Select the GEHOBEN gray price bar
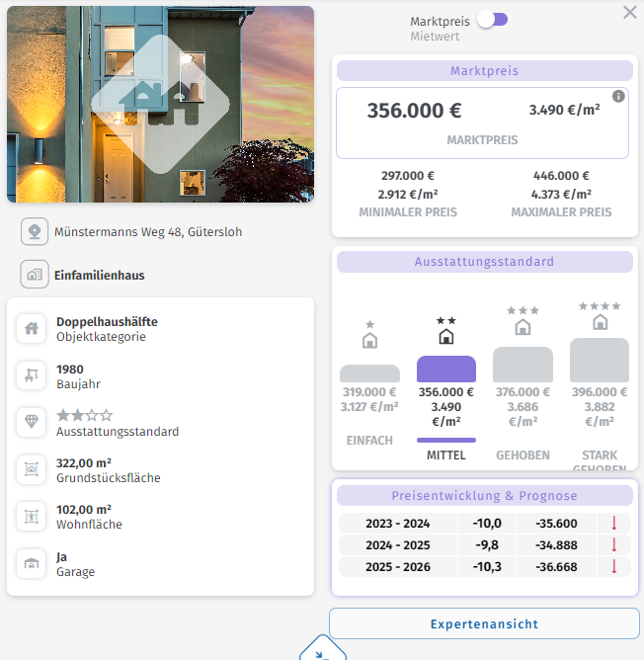 pos(523,365)
